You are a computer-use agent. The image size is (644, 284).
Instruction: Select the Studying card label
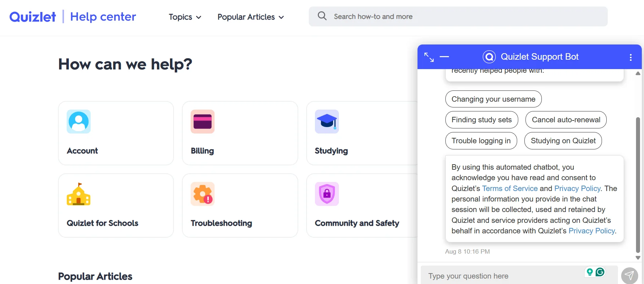[331, 151]
